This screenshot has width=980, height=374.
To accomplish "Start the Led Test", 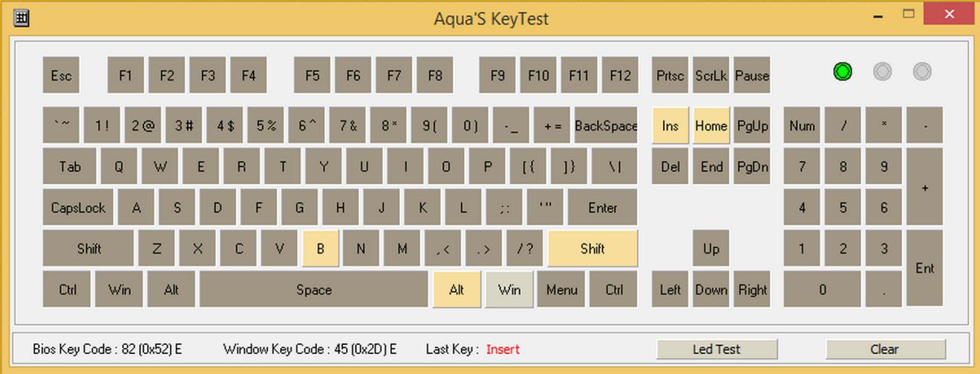I will (x=717, y=349).
